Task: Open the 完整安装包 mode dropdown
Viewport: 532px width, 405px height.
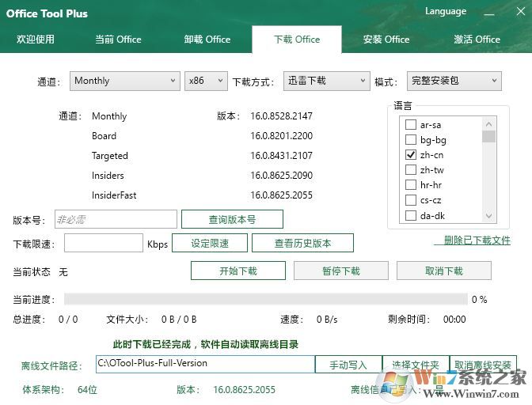Action: click(454, 81)
